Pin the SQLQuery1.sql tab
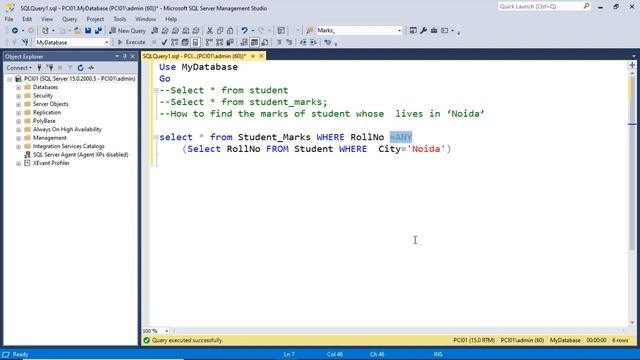640x360 pixels. (x=253, y=56)
